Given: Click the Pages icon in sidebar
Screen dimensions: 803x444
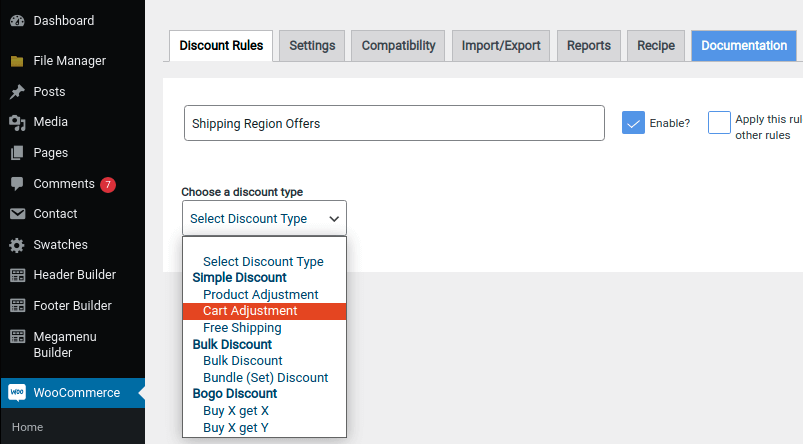Looking at the screenshot, I should pos(17,153).
